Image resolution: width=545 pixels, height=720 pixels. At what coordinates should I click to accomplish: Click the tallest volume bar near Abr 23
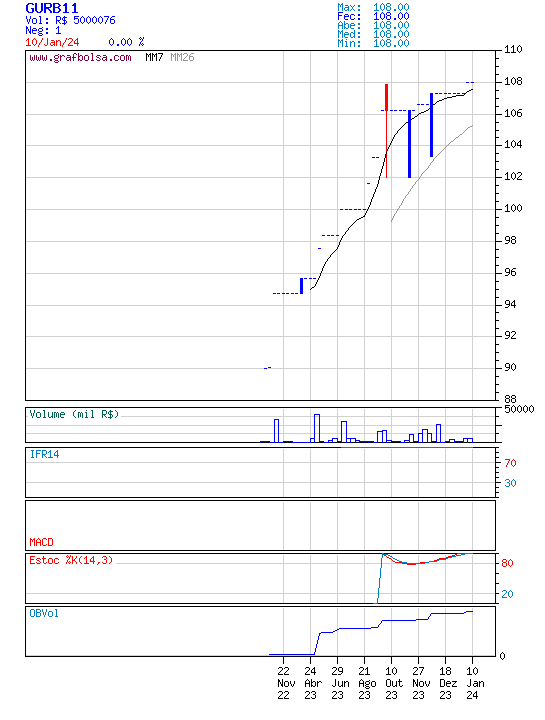(x=317, y=428)
